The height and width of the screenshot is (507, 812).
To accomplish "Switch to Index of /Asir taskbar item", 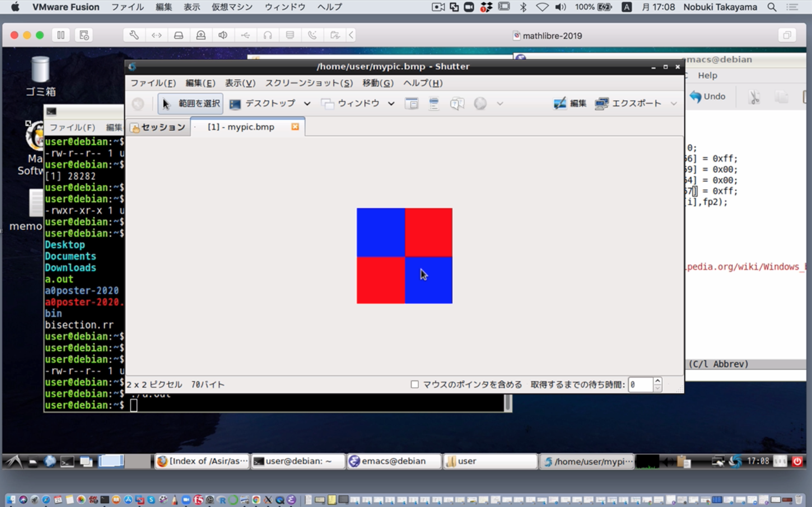I will 202,461.
